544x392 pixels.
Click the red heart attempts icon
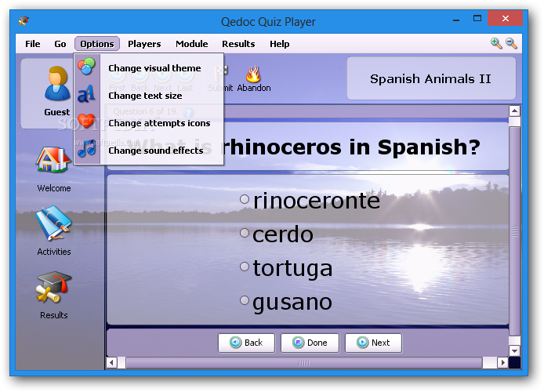(x=86, y=122)
